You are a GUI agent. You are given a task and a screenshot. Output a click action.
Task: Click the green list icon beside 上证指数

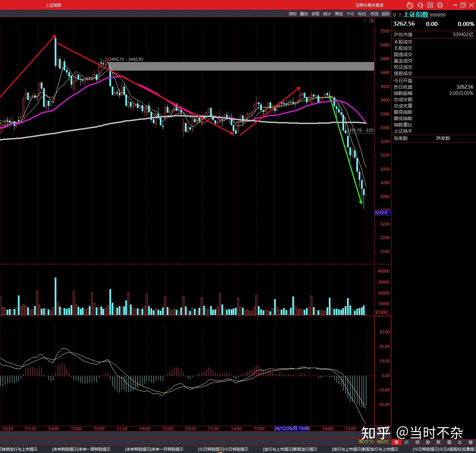point(400,15)
